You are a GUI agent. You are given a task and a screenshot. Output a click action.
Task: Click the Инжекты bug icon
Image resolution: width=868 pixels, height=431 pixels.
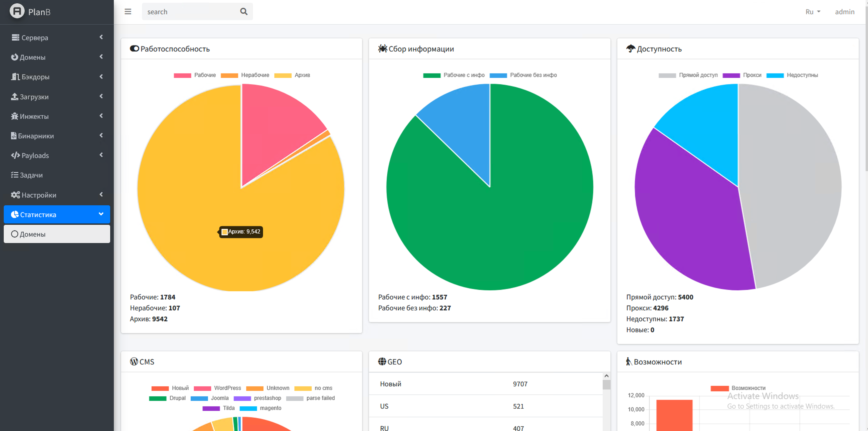[15, 116]
